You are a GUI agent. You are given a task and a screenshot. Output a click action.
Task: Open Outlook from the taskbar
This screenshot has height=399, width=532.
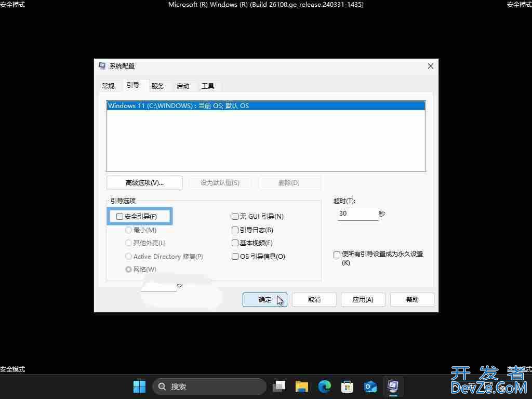(x=370, y=387)
